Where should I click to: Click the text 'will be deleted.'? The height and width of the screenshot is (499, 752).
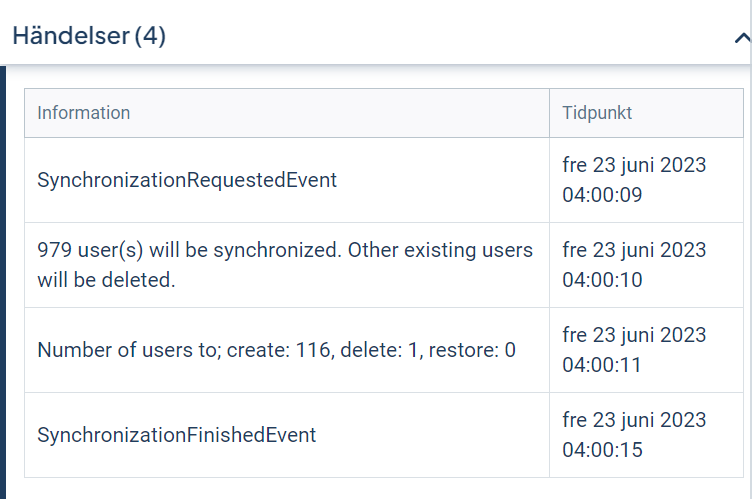click(106, 280)
